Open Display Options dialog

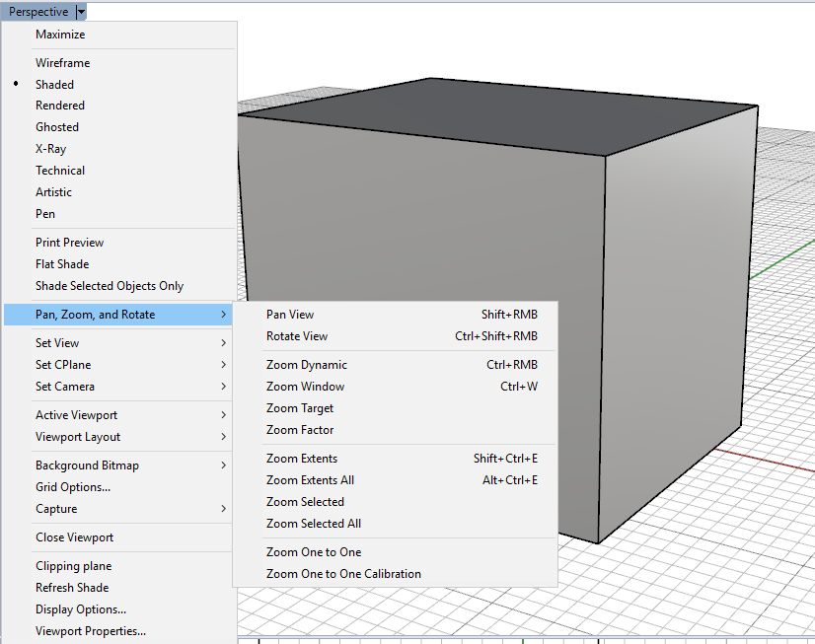[118, 609]
